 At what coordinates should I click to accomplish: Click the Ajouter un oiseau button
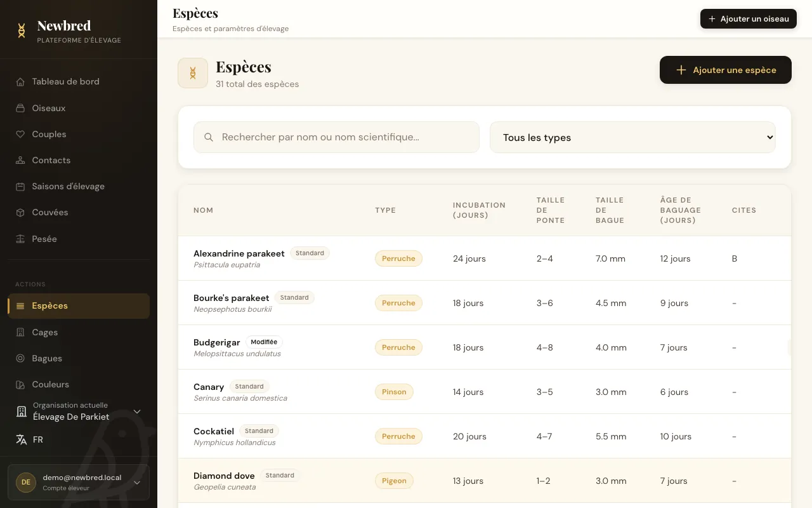click(x=748, y=19)
